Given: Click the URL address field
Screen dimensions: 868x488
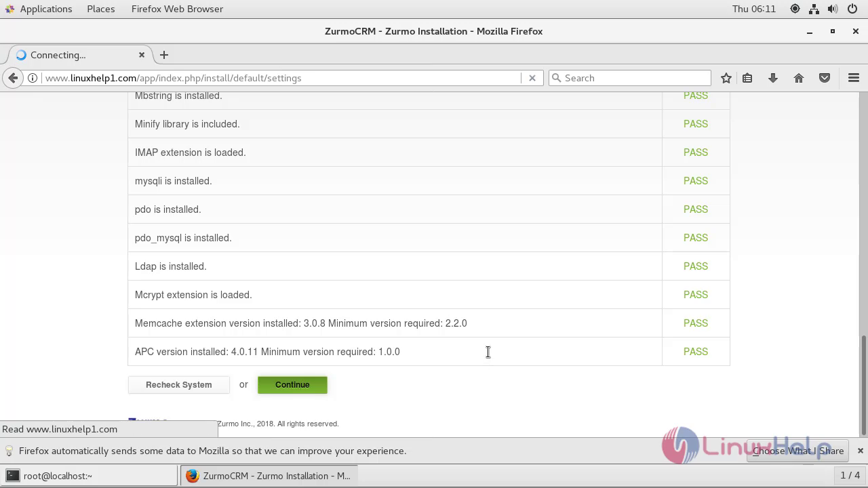Looking at the screenshot, I should pyautogui.click(x=281, y=78).
